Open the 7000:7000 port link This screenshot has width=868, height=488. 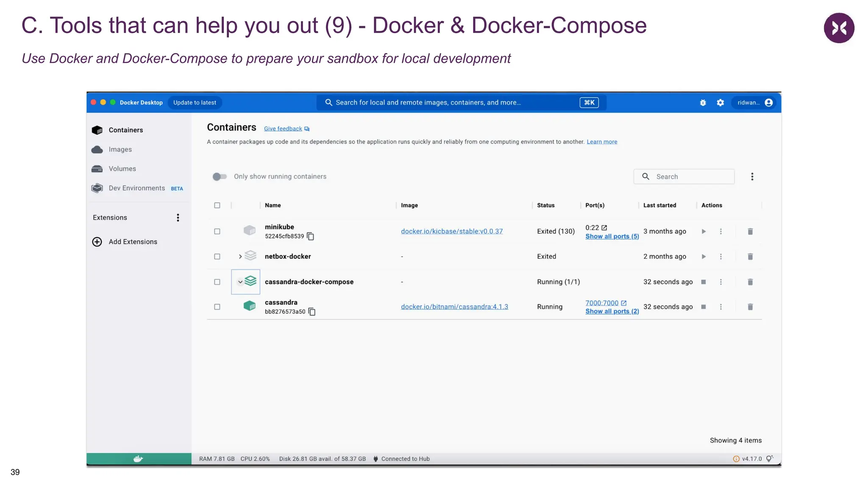click(602, 303)
